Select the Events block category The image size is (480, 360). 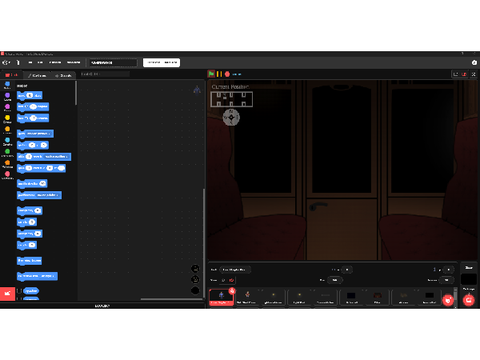[7, 119]
